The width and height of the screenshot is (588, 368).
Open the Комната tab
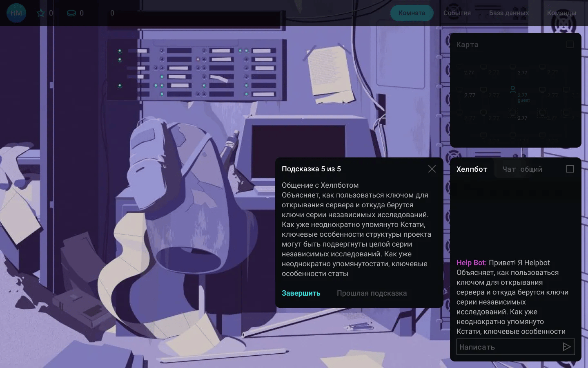pyautogui.click(x=412, y=13)
